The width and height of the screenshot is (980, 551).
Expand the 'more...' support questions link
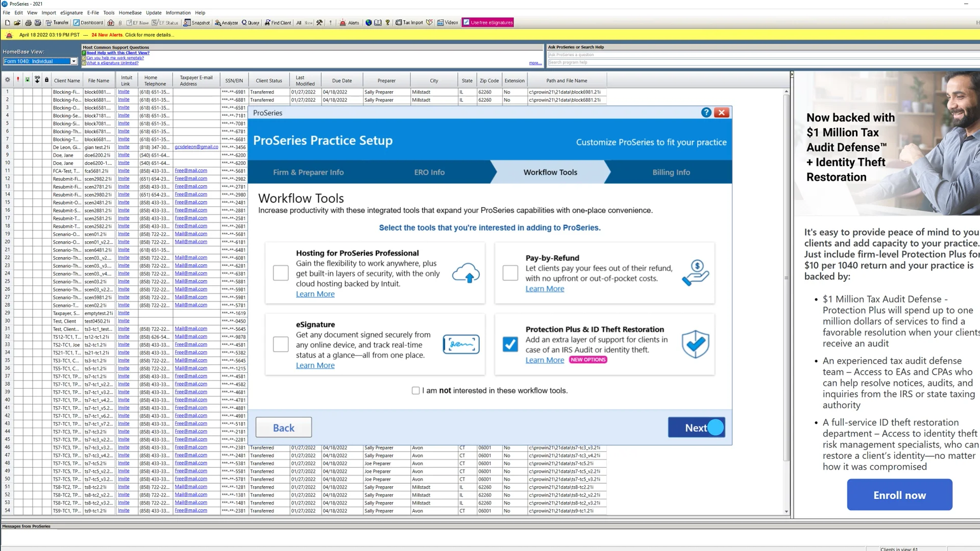point(534,62)
